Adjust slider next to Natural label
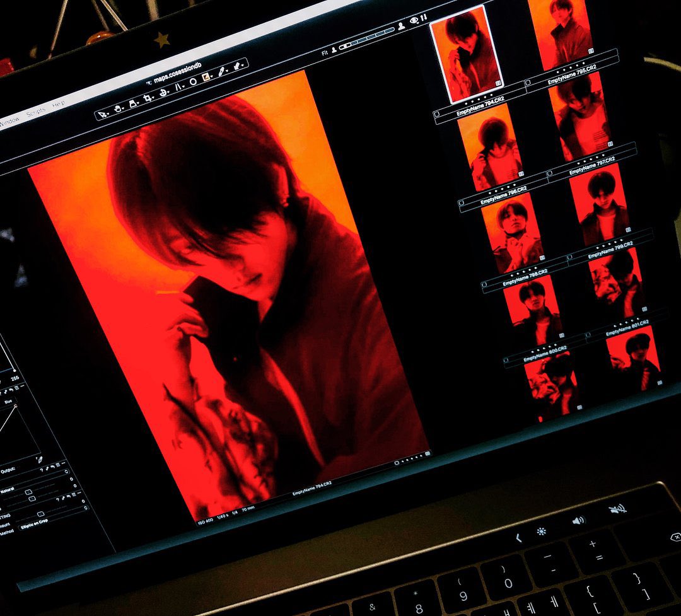681x616 pixels. pyautogui.click(x=28, y=492)
